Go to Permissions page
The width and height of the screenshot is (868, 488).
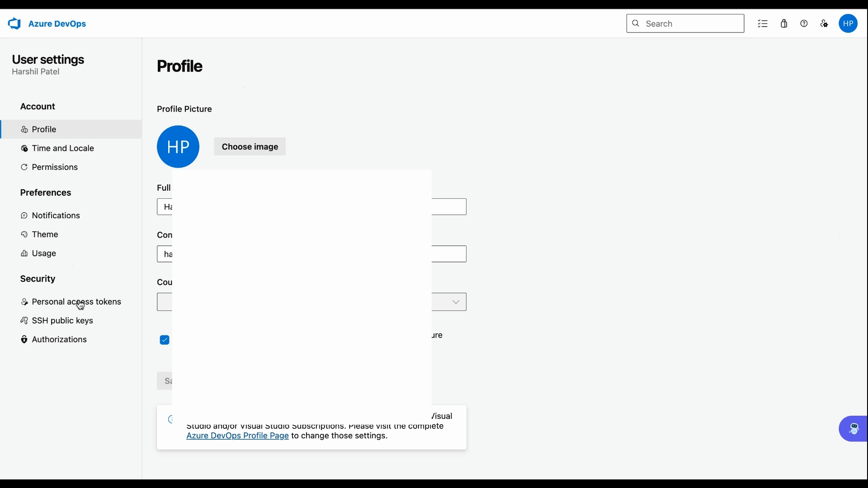pos(55,167)
